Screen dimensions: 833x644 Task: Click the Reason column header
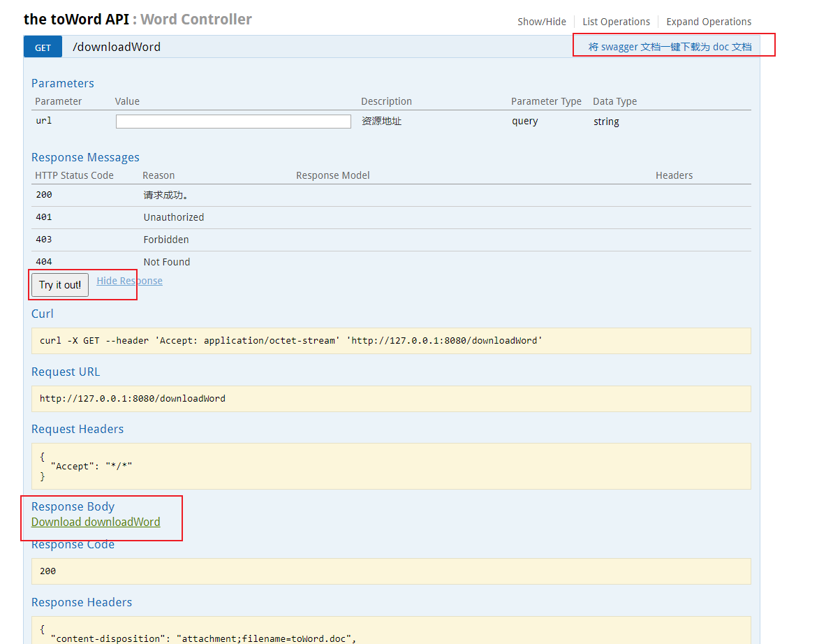(x=159, y=175)
